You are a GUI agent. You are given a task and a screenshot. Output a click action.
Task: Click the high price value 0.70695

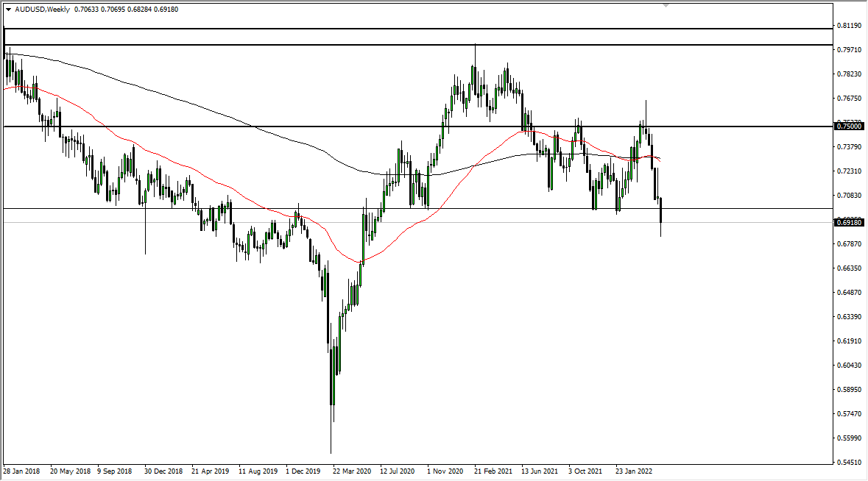click(113, 10)
